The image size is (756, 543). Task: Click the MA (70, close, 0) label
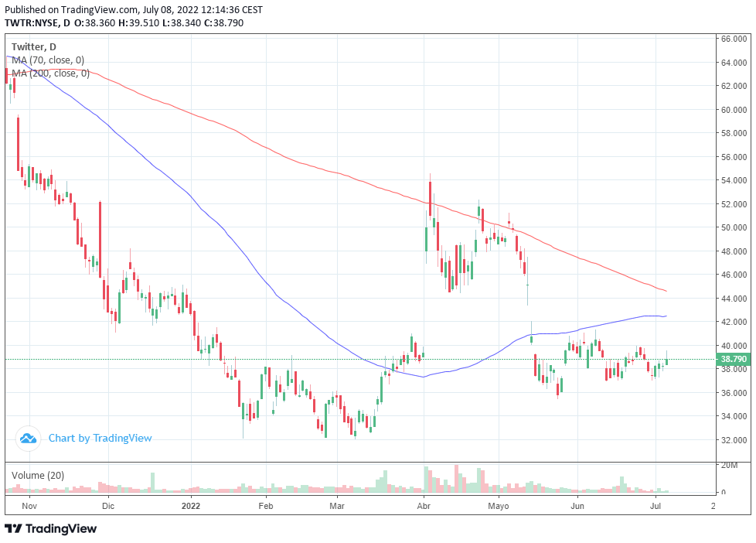coord(48,60)
